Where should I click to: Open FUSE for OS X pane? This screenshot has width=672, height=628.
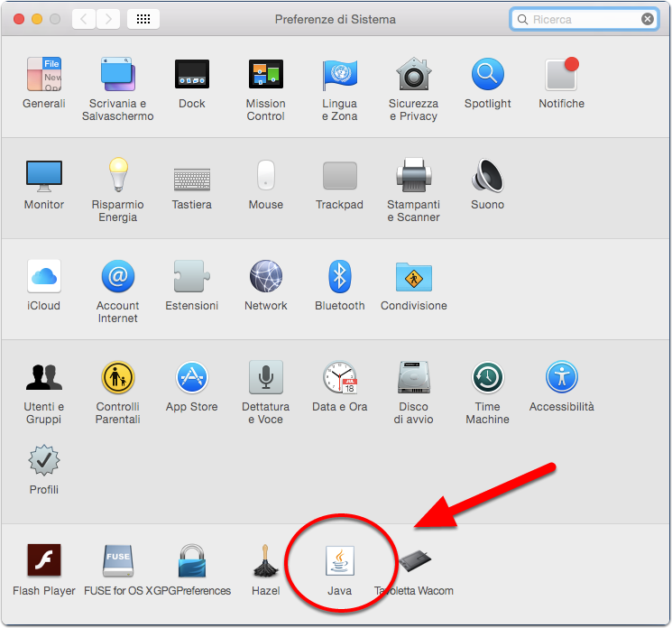pos(118,560)
